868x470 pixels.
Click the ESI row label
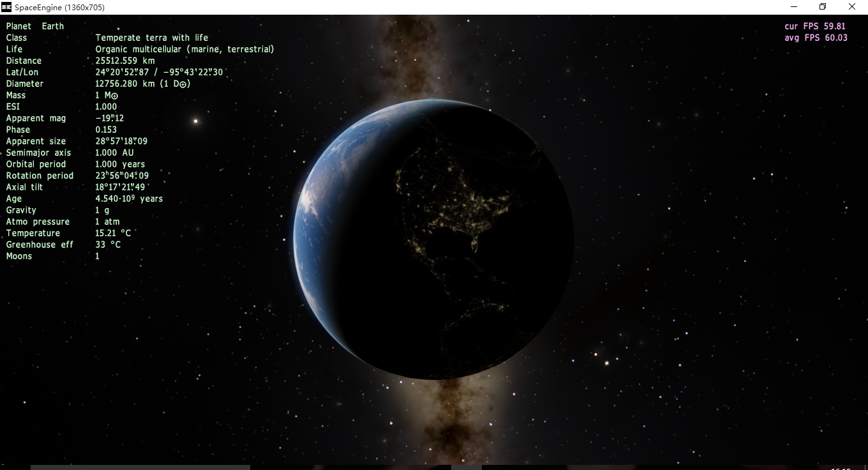(x=13, y=107)
